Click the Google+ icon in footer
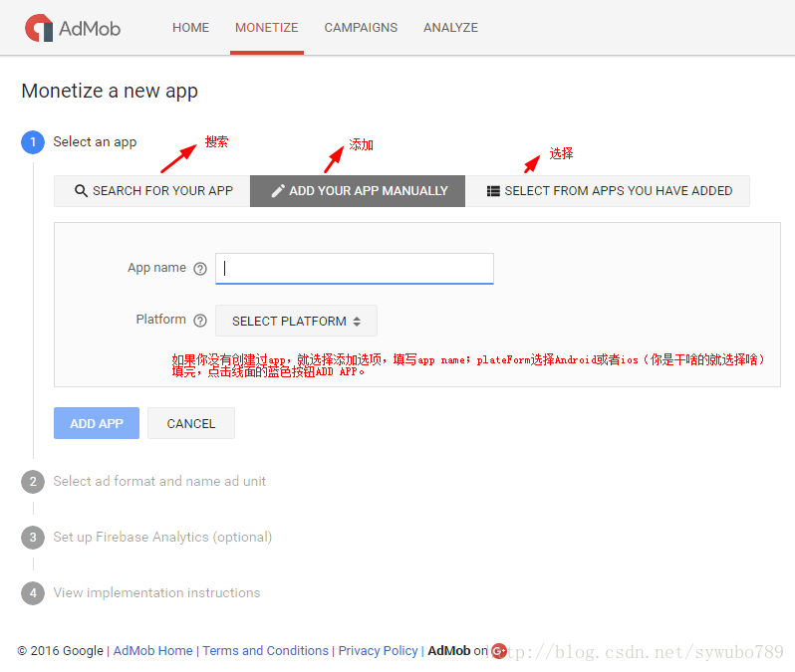This screenshot has height=672, width=795. [x=499, y=651]
